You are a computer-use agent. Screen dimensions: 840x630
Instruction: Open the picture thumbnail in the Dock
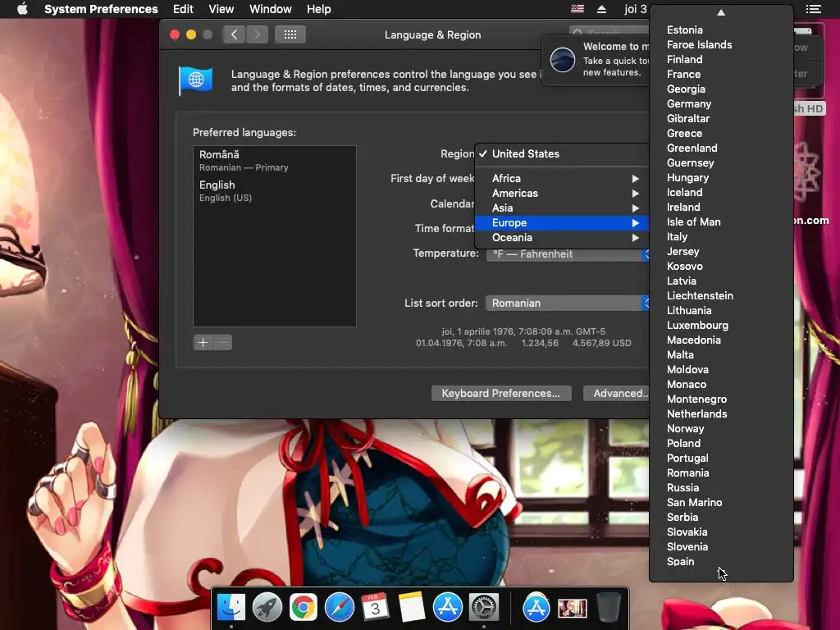tap(572, 608)
